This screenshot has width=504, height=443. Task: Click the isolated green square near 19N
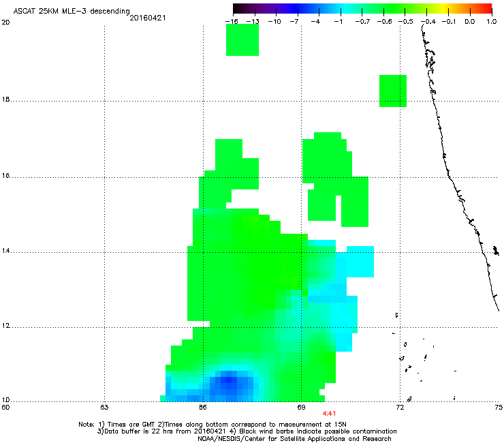click(x=242, y=40)
